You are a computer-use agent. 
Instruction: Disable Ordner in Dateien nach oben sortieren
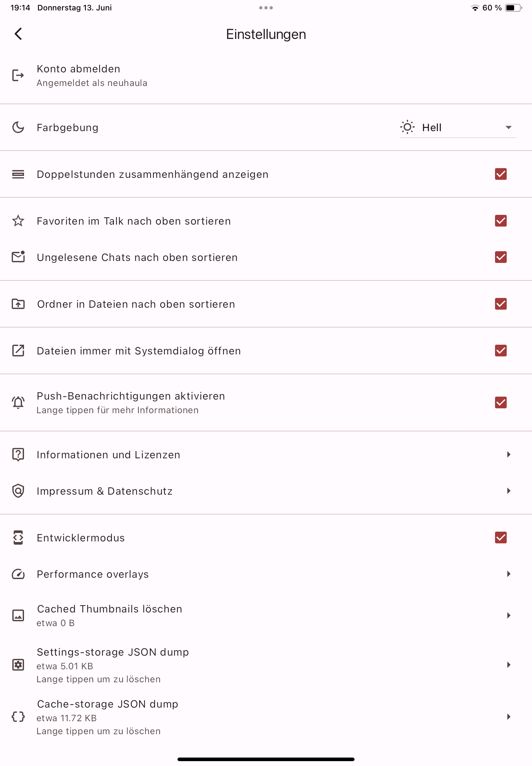coord(501,304)
